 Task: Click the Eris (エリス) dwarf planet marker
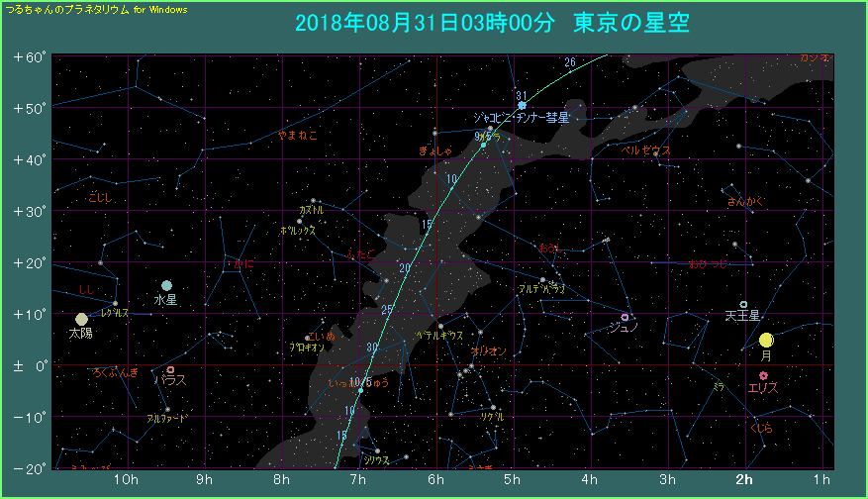coord(762,375)
